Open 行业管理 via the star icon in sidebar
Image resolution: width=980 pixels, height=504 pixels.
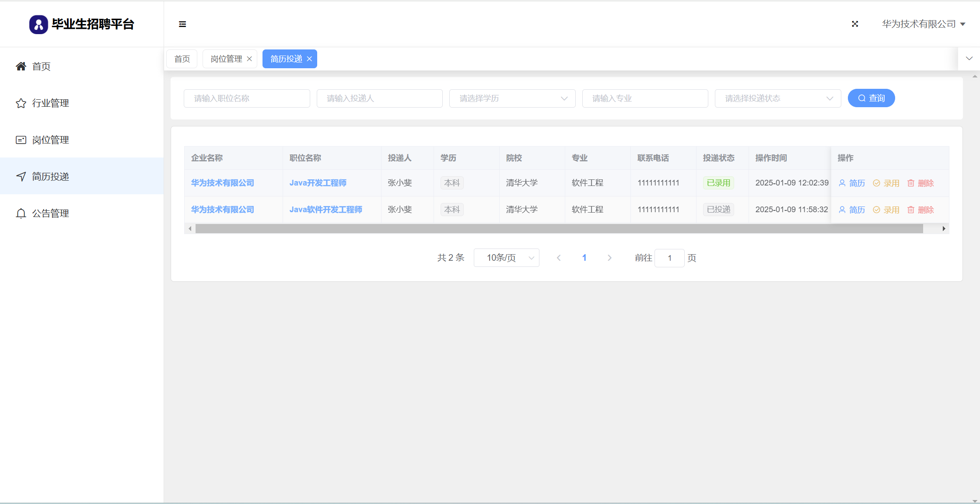pyautogui.click(x=21, y=103)
